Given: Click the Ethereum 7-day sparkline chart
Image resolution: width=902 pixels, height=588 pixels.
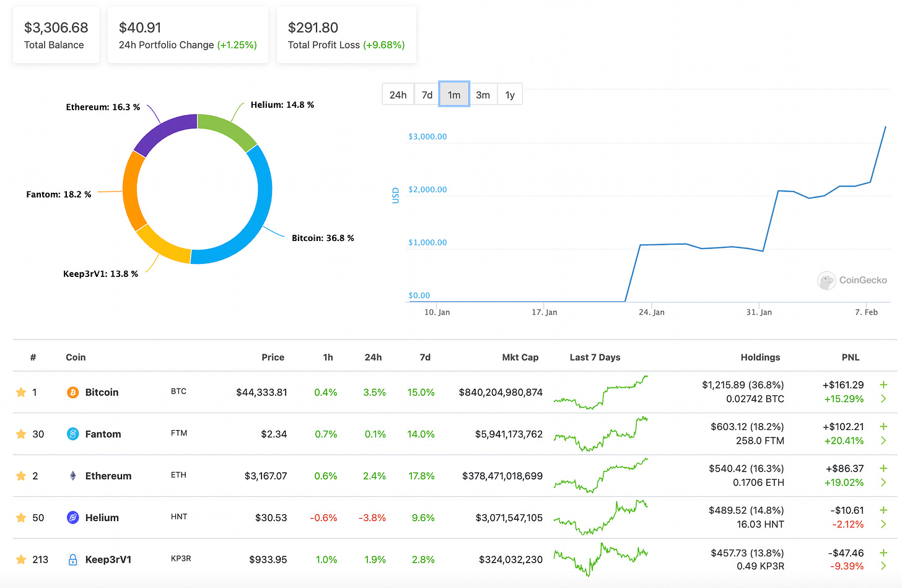Looking at the screenshot, I should point(601,476).
